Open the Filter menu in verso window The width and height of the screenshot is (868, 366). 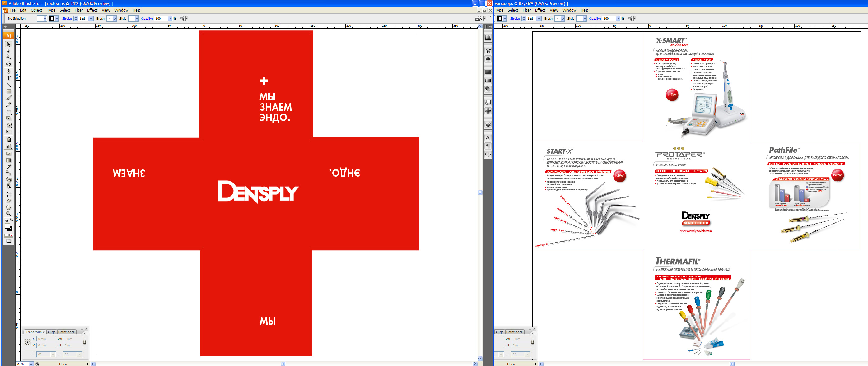pyautogui.click(x=527, y=10)
